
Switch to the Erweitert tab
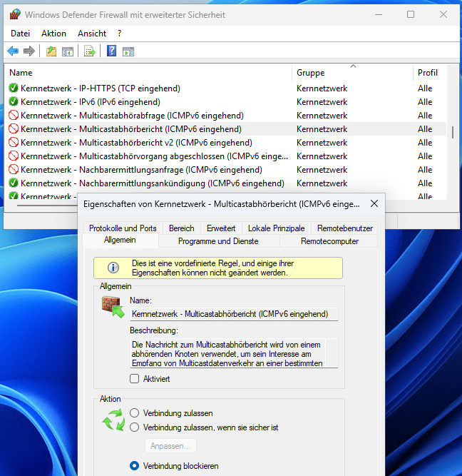(x=221, y=228)
